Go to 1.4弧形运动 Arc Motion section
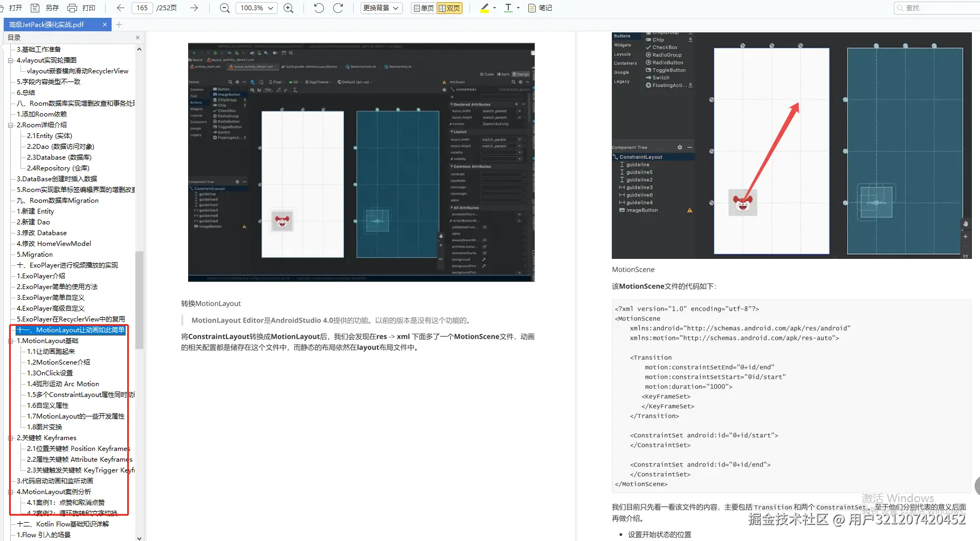980x541 pixels. [x=63, y=384]
